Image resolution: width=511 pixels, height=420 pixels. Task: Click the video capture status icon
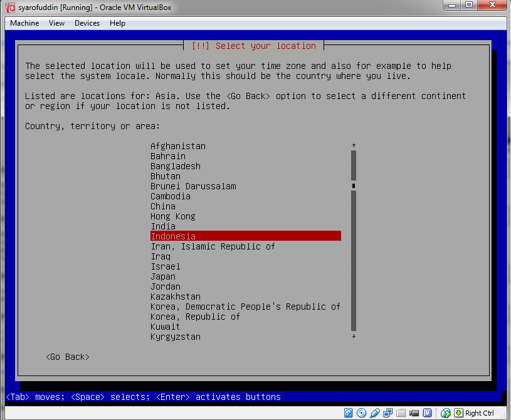click(x=414, y=413)
